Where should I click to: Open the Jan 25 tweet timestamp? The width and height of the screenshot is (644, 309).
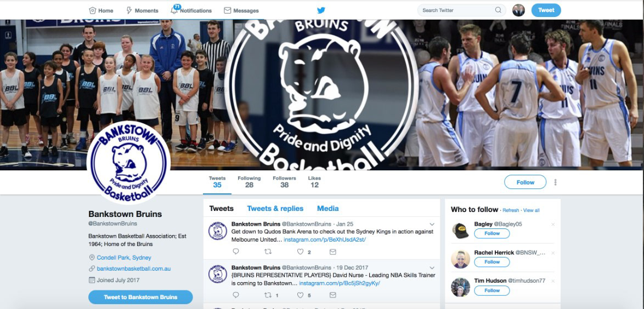(344, 224)
